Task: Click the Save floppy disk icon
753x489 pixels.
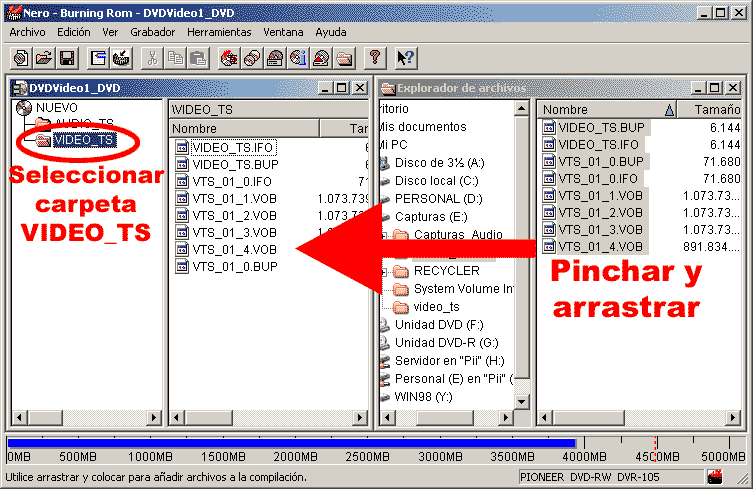Action: 66,57
